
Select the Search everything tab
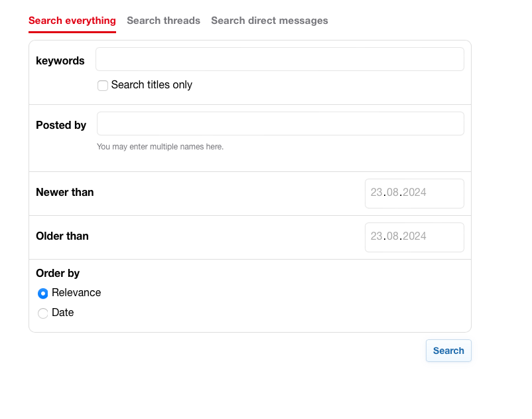point(72,21)
